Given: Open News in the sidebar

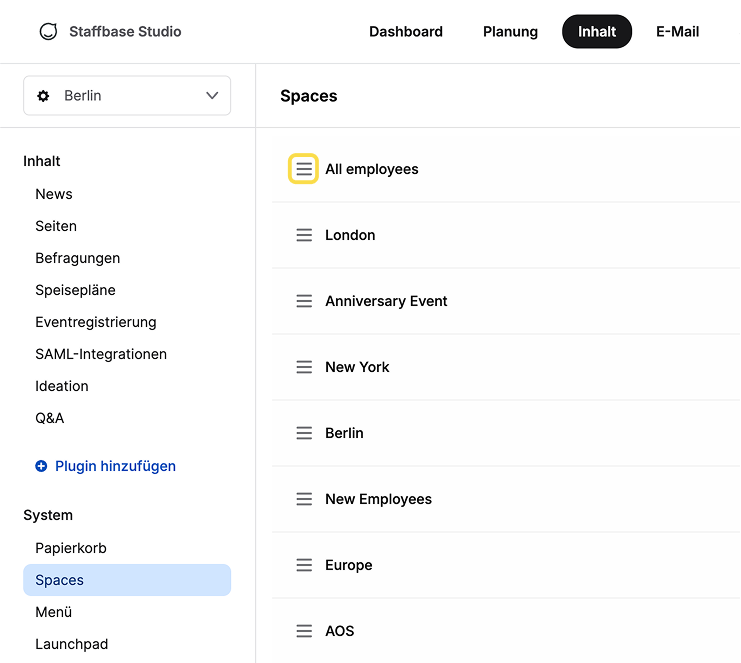Looking at the screenshot, I should [x=54, y=194].
